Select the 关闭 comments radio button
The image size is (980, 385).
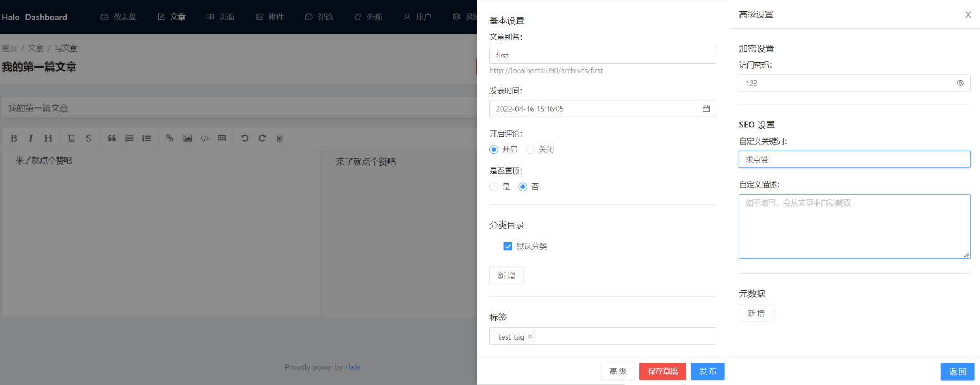pos(530,150)
